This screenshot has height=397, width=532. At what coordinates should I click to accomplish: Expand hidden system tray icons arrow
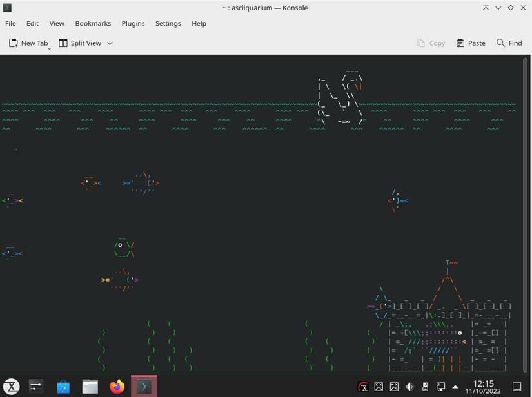click(x=455, y=387)
